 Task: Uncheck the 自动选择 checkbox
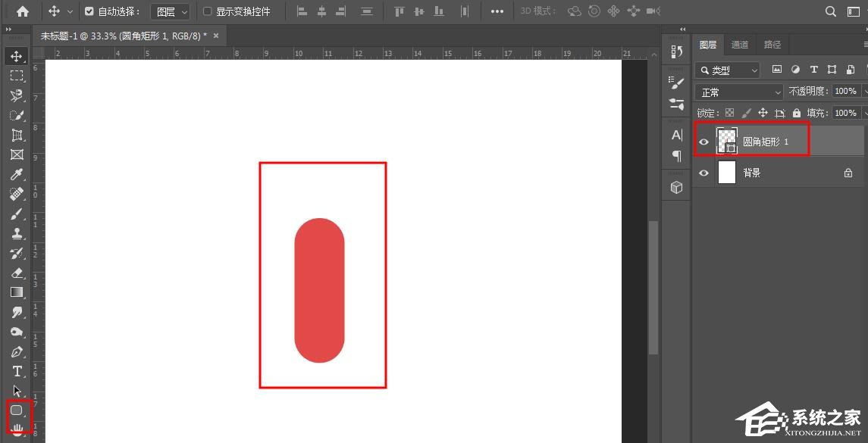tap(89, 11)
